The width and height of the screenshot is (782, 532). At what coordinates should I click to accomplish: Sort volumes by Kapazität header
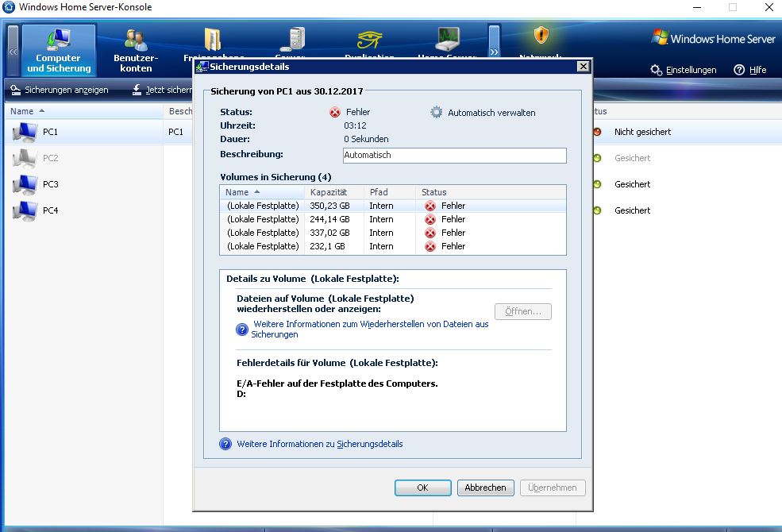pos(334,192)
